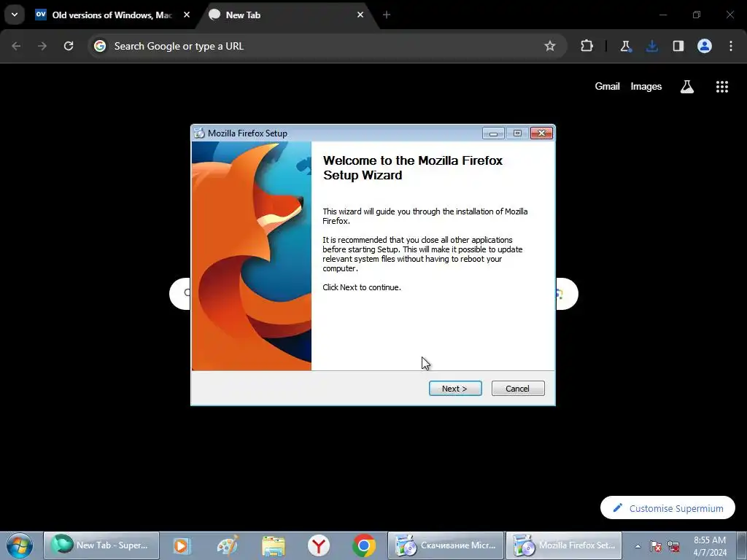Minimize the Mozilla Firefox Setup dialog
This screenshot has height=560, width=747.
click(x=493, y=133)
